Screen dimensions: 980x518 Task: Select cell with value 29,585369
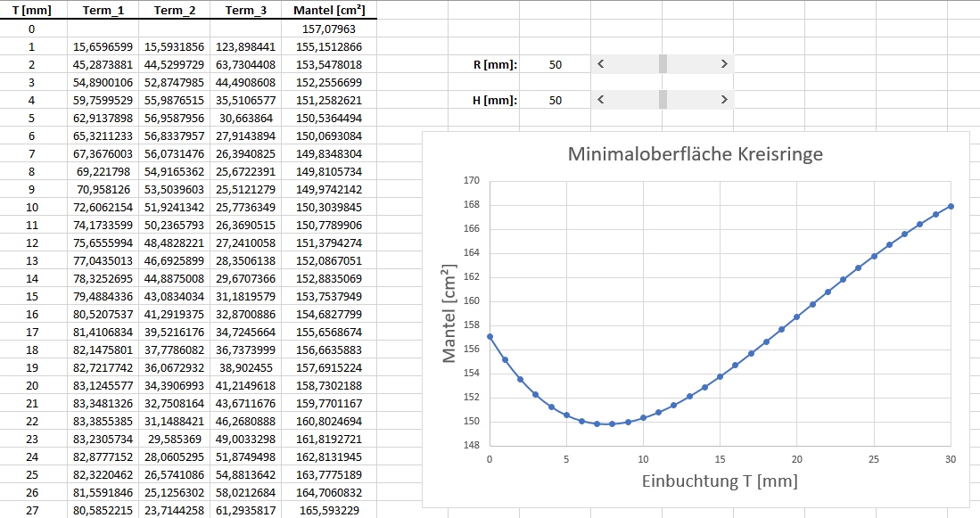[x=175, y=439]
